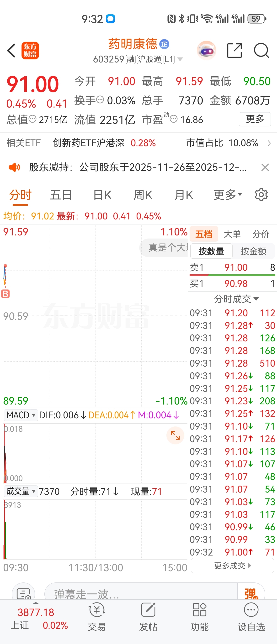Tap 设自选 add to watchlist icon
Viewport: 277px width, 644px height.
point(251,617)
